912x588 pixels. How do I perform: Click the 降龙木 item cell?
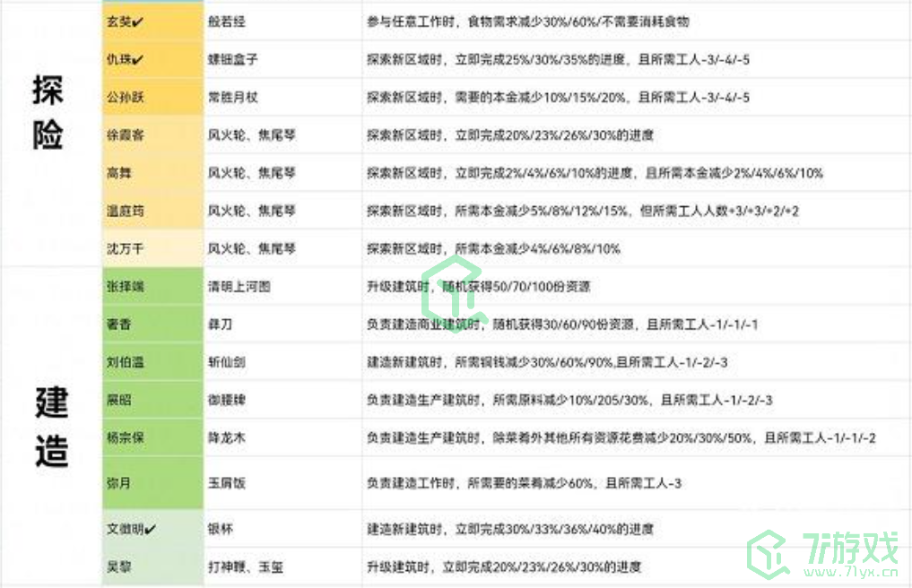click(226, 437)
